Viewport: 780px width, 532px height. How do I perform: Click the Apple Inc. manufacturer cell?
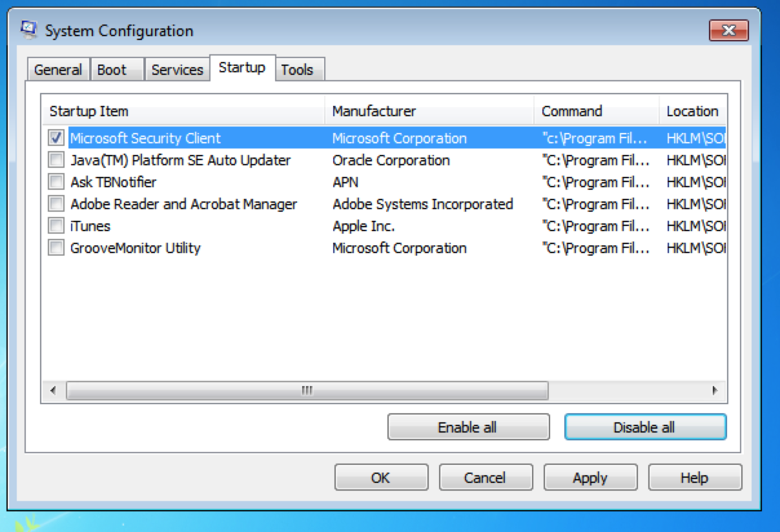coord(364,226)
